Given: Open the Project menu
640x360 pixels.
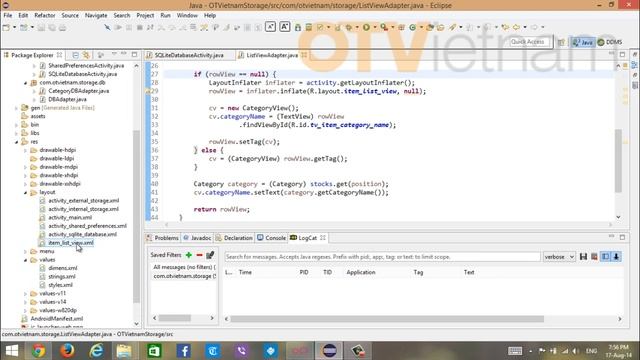Looking at the screenshot, I should point(145,16).
